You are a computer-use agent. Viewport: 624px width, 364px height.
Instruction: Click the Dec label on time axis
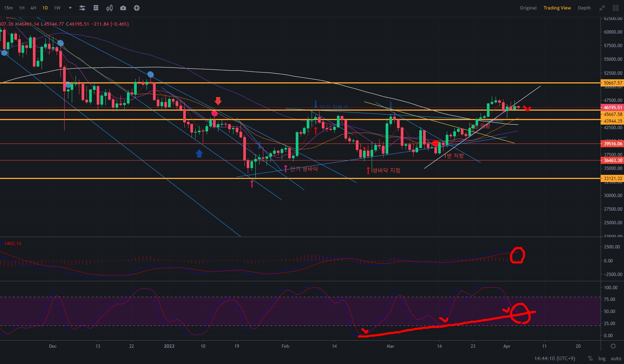coord(53,346)
